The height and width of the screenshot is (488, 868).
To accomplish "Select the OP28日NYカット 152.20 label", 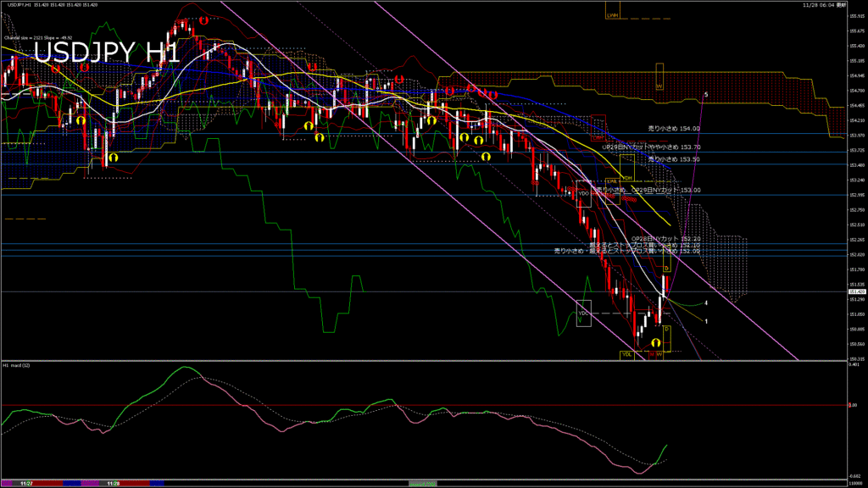I will [x=666, y=239].
